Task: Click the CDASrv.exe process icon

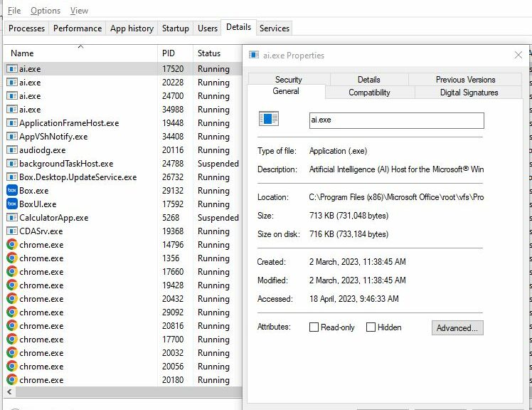Action: pyautogui.click(x=12, y=231)
